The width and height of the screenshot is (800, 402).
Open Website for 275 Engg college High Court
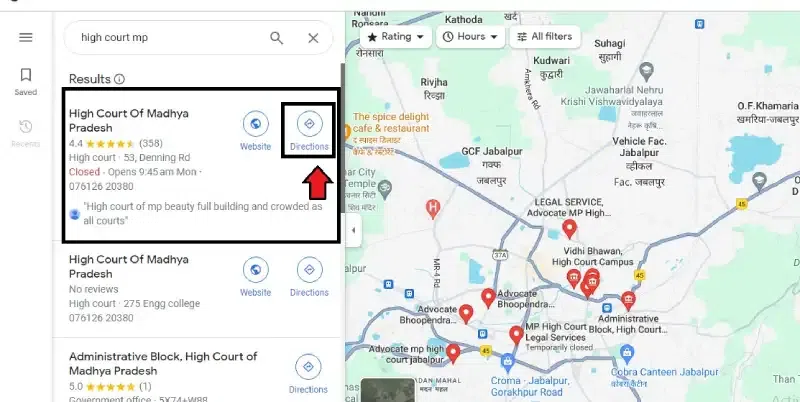pos(256,277)
